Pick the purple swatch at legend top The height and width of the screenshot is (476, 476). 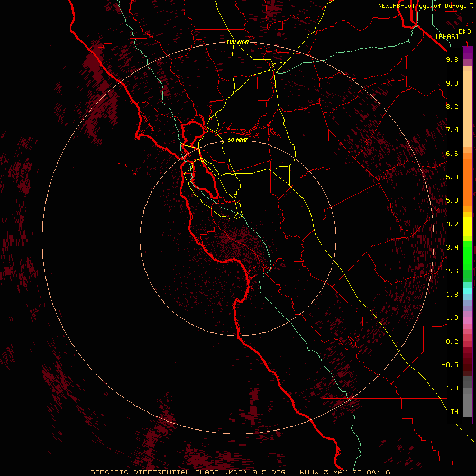coord(467,53)
